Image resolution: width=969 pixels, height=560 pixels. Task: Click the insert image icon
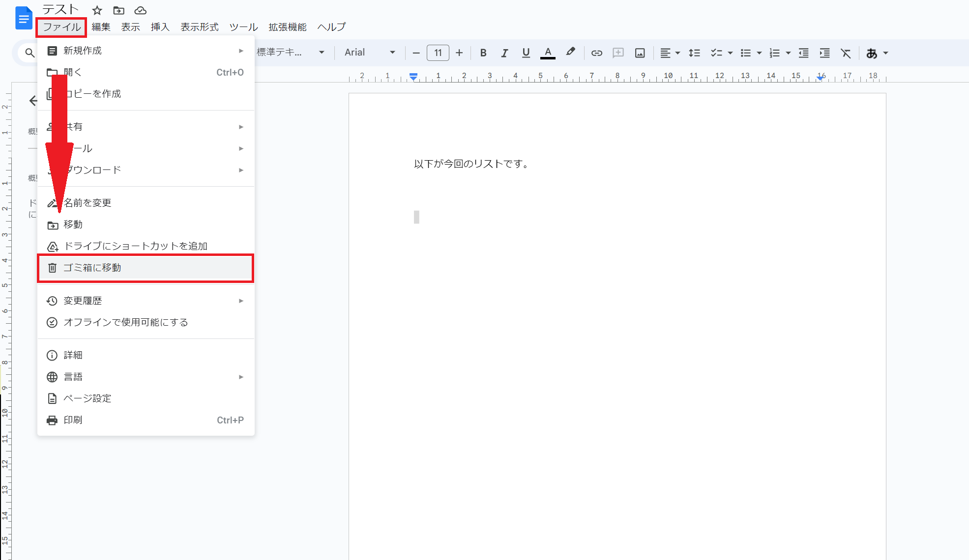(640, 53)
